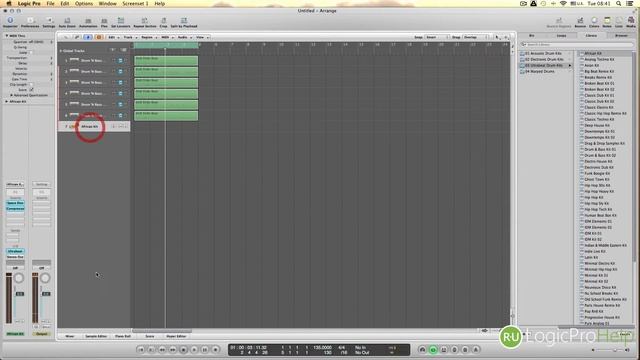Switch to the Browser tab

621,36
